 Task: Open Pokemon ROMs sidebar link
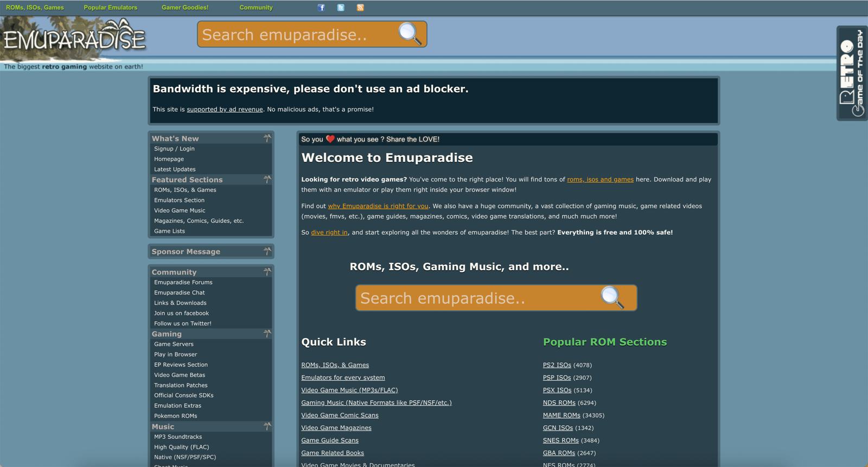[x=176, y=416]
